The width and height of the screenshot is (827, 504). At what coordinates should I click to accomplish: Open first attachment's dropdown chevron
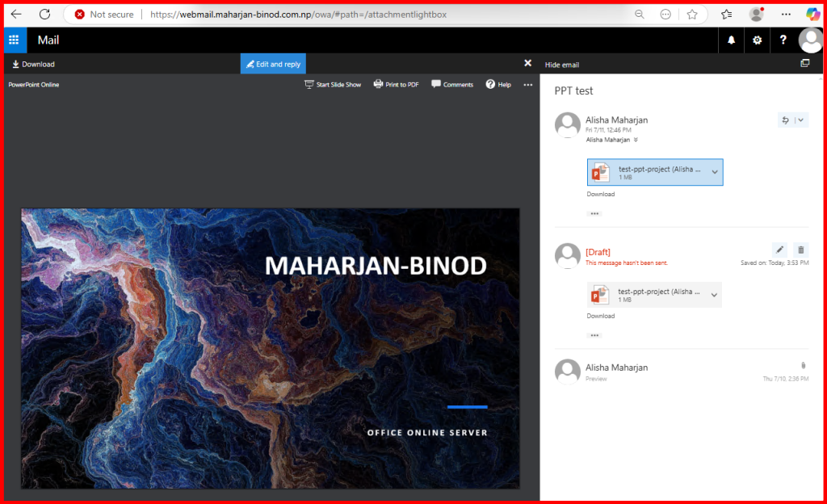click(714, 172)
